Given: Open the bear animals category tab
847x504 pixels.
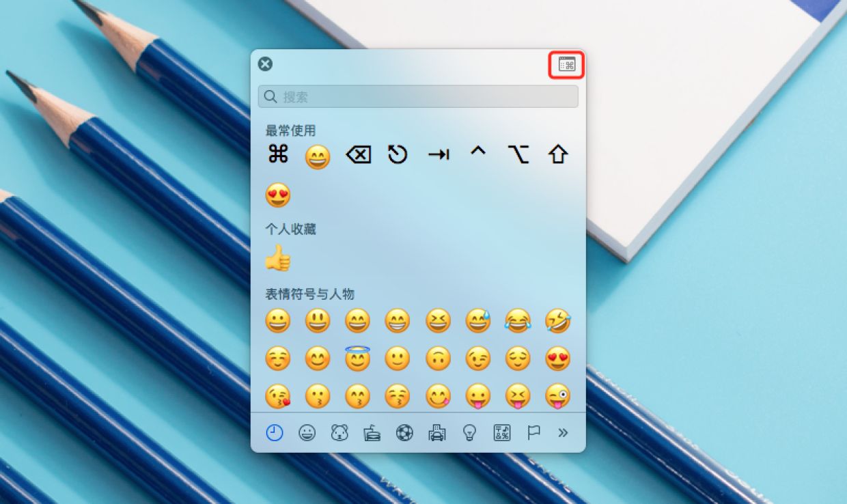Looking at the screenshot, I should click(x=339, y=432).
